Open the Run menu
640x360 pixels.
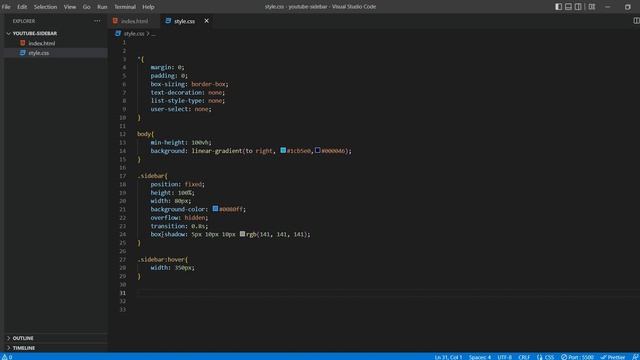pyautogui.click(x=102, y=7)
